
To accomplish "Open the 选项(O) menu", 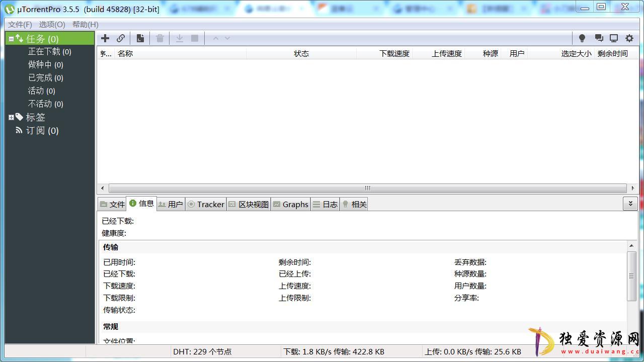I will (x=52, y=24).
